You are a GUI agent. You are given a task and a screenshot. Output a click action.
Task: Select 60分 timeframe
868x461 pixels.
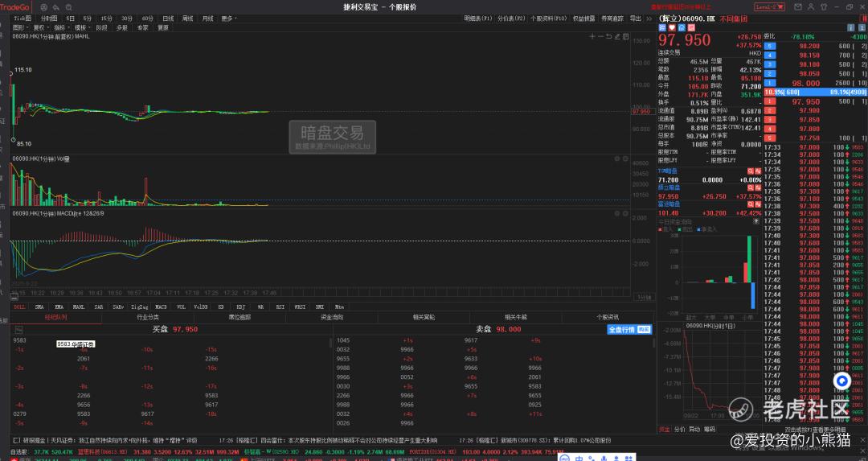pyautogui.click(x=147, y=19)
